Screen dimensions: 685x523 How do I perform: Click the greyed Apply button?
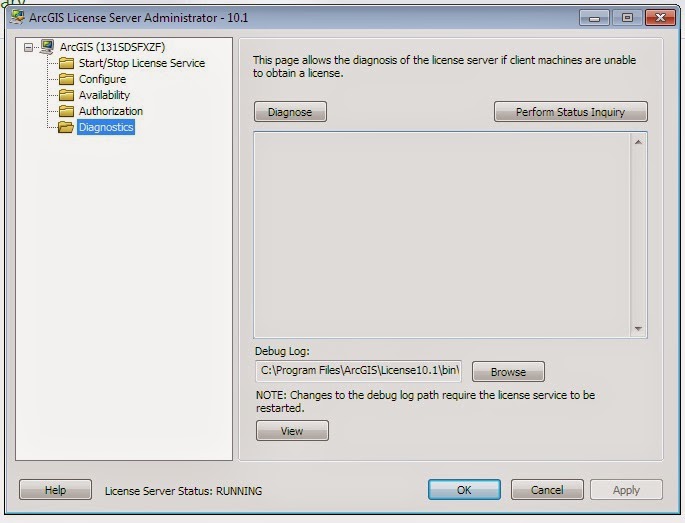tap(626, 490)
